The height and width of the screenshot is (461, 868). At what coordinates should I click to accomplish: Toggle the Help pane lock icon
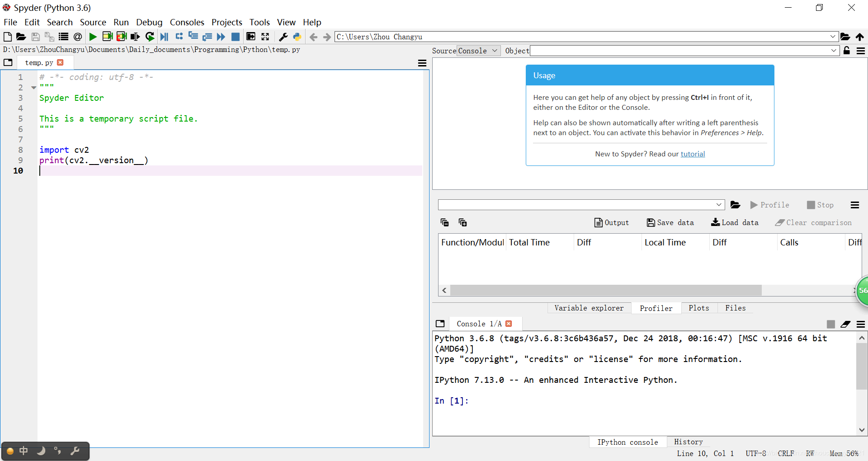point(847,51)
